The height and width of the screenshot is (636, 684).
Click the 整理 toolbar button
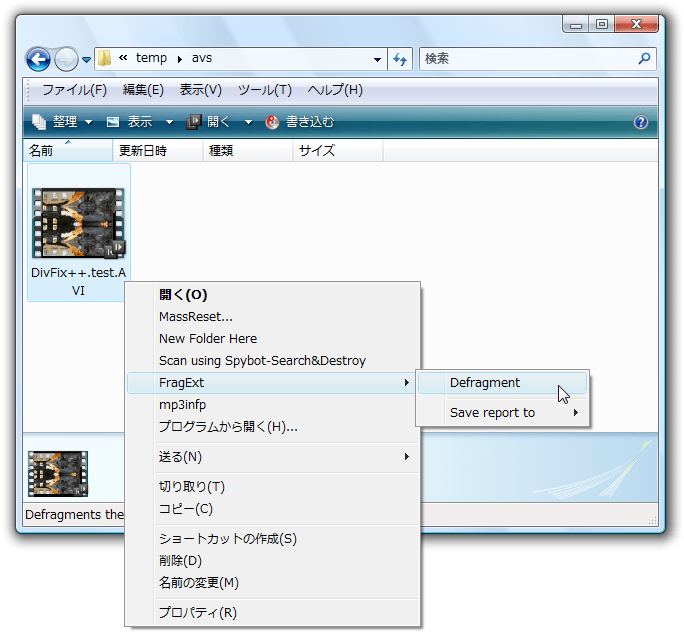pos(56,122)
